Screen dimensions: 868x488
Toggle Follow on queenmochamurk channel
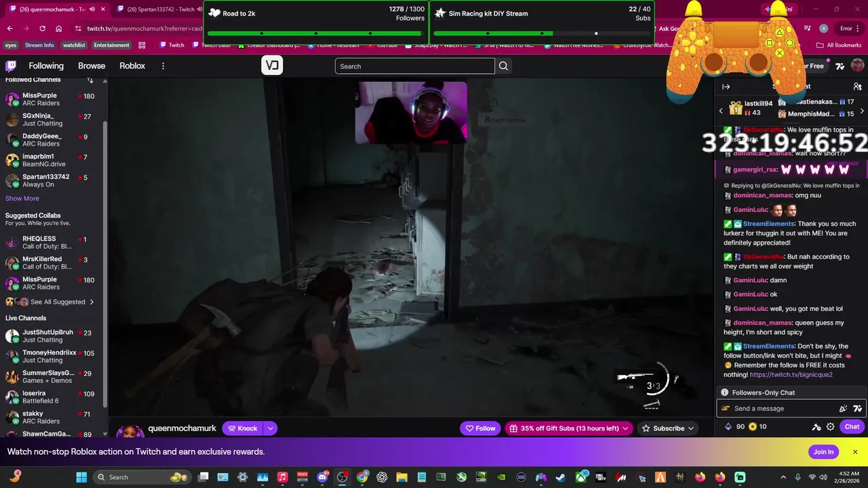(x=480, y=428)
